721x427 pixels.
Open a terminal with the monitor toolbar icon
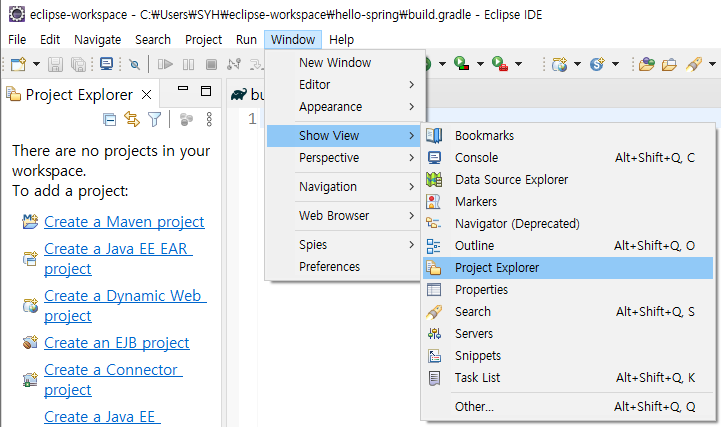click(x=106, y=63)
